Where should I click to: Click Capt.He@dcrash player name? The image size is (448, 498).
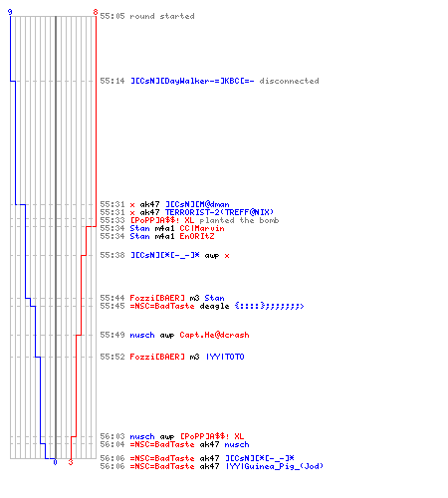214,335
